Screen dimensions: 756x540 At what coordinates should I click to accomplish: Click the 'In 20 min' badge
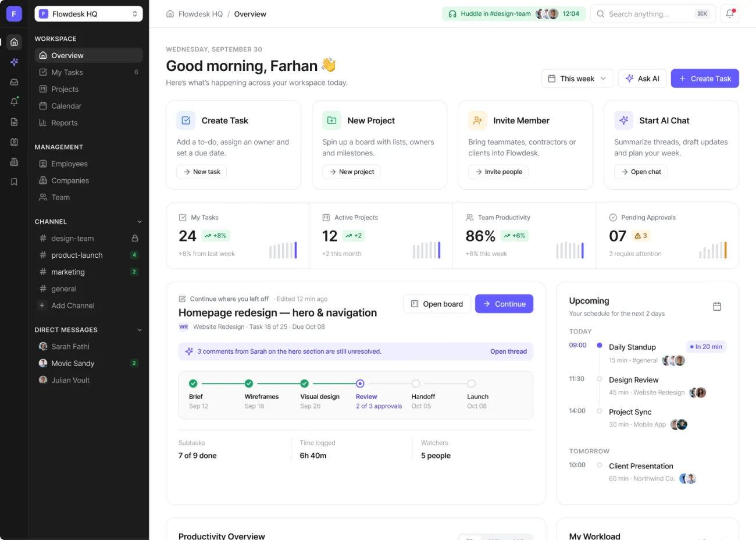click(x=707, y=347)
